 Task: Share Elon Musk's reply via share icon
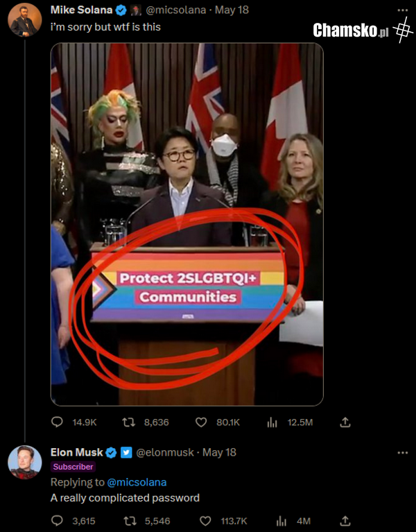pos(345,521)
